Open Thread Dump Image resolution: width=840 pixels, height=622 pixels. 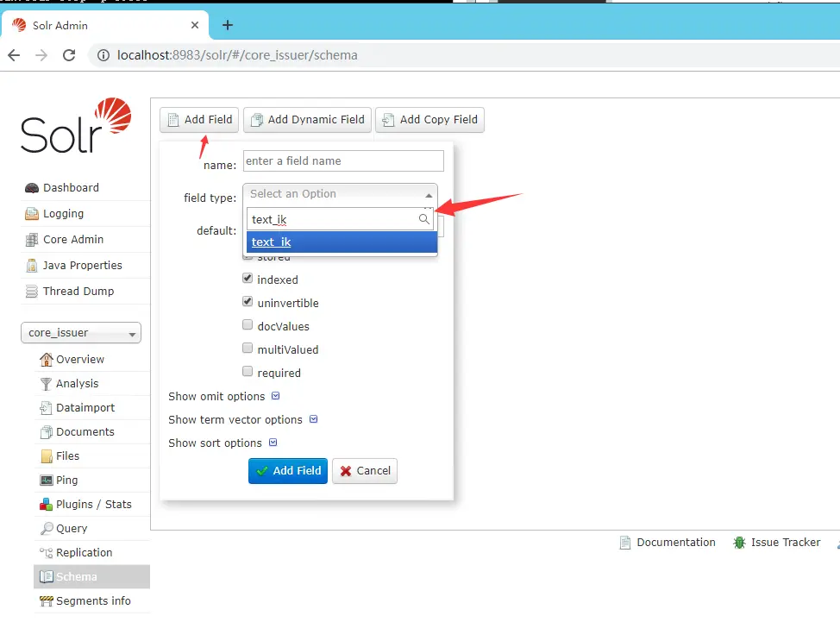click(78, 291)
